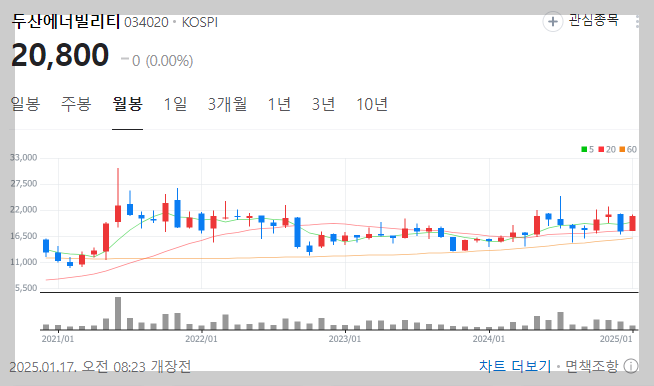Open the 차트 더보기 link

click(515, 366)
